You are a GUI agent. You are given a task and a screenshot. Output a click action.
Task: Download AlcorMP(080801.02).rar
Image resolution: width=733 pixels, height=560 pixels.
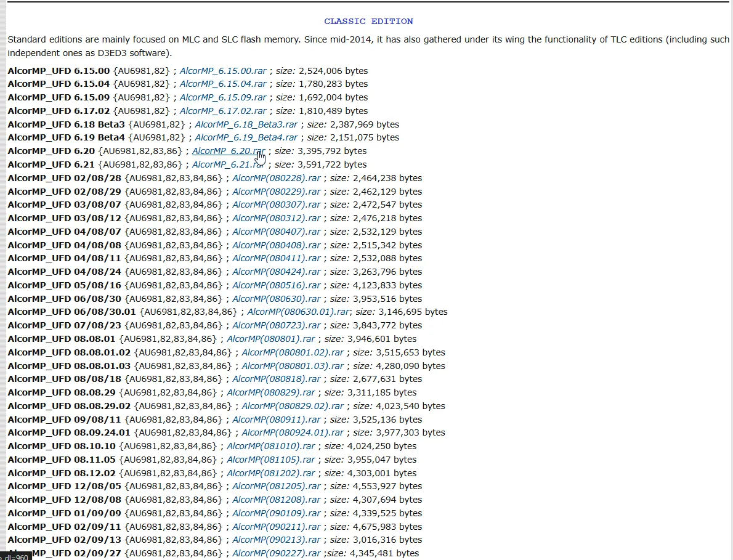[x=293, y=353]
